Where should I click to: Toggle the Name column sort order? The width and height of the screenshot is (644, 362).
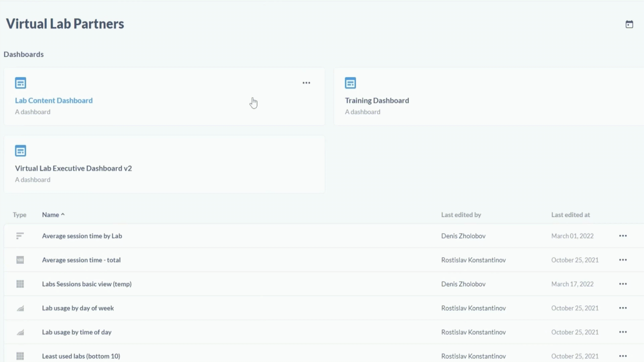[x=53, y=215]
